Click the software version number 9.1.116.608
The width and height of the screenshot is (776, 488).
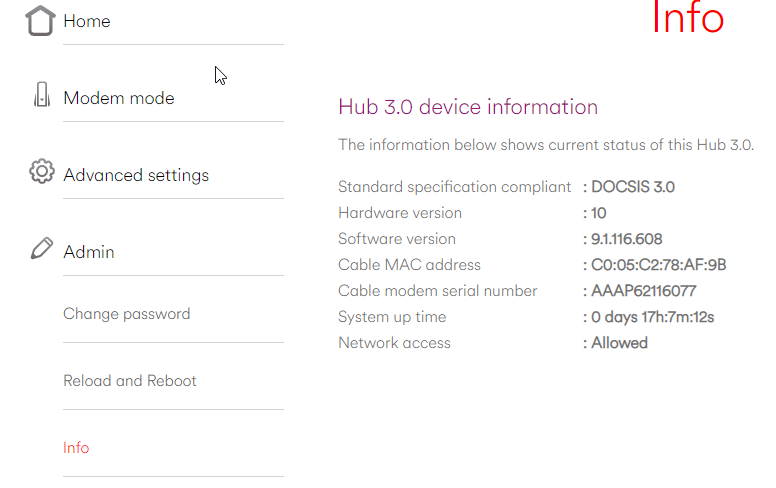pyautogui.click(x=626, y=239)
